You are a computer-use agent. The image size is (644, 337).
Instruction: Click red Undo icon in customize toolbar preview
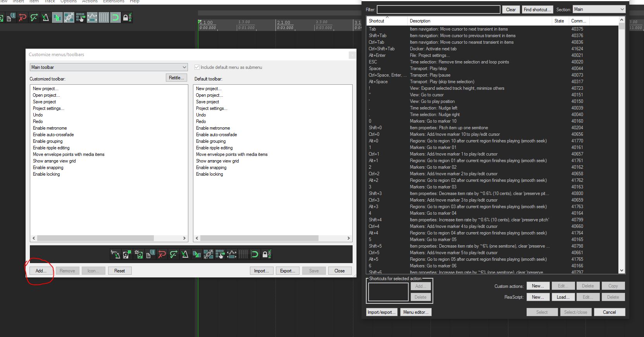click(162, 254)
